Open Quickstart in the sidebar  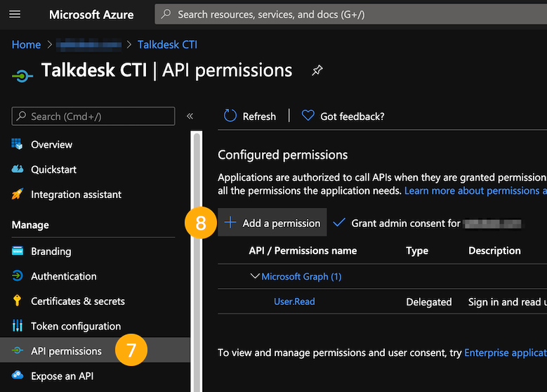(54, 169)
